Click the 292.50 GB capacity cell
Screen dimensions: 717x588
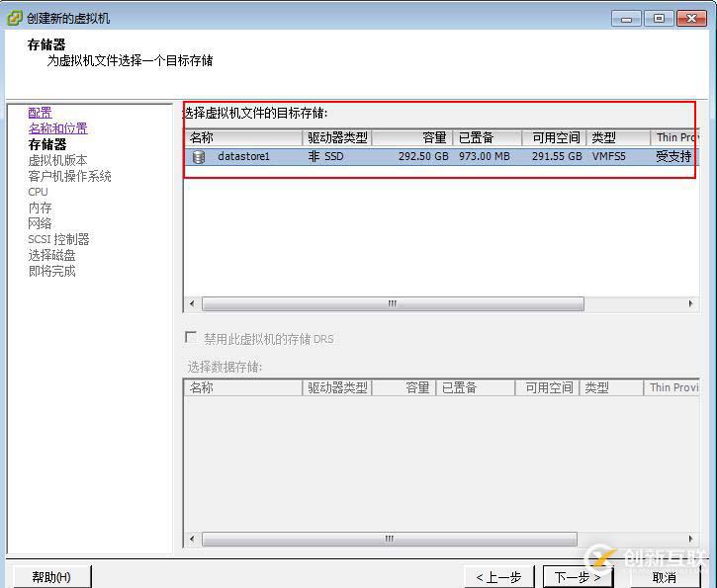click(423, 156)
